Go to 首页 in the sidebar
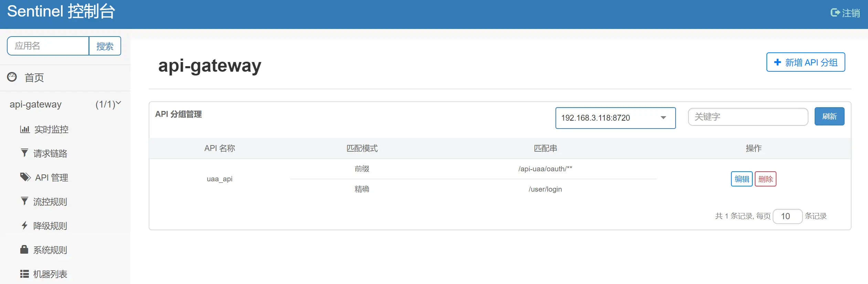Image resolution: width=868 pixels, height=284 pixels. coord(34,78)
